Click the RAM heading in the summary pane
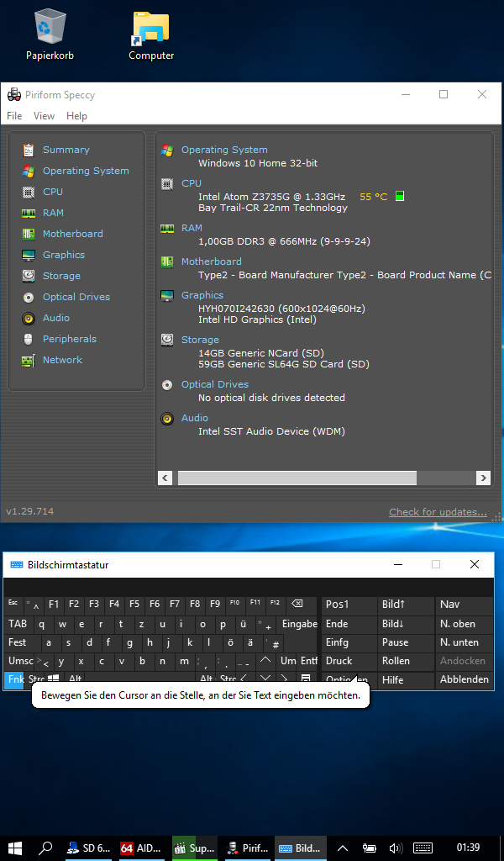This screenshot has width=504, height=861. (192, 228)
